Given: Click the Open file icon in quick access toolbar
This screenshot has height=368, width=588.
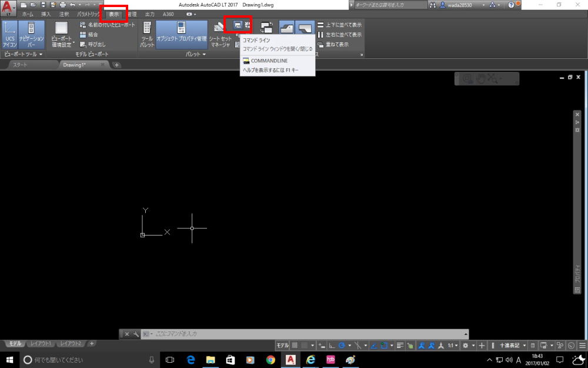Looking at the screenshot, I should (34, 5).
